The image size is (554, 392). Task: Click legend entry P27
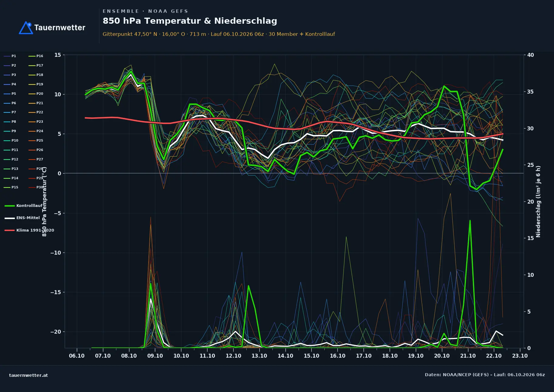pyautogui.click(x=36, y=159)
